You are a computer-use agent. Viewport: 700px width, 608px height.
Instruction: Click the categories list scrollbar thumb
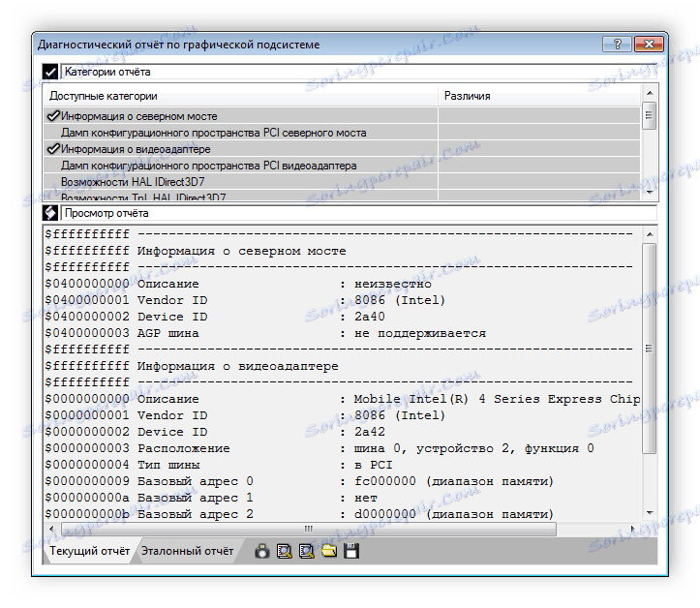pyautogui.click(x=650, y=115)
